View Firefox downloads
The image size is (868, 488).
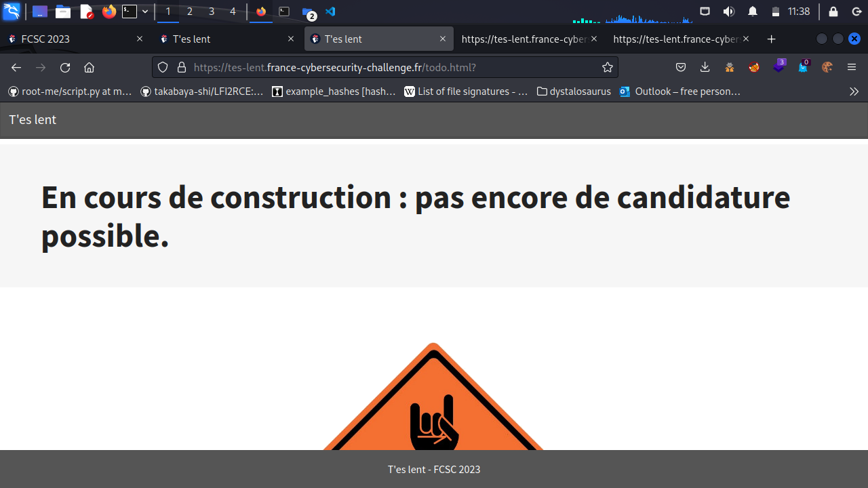coord(705,67)
